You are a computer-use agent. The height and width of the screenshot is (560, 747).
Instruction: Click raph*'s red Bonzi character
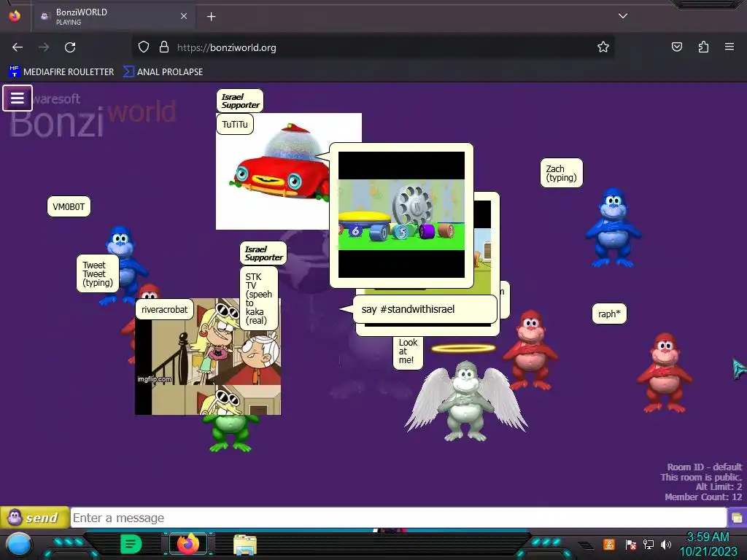(664, 373)
